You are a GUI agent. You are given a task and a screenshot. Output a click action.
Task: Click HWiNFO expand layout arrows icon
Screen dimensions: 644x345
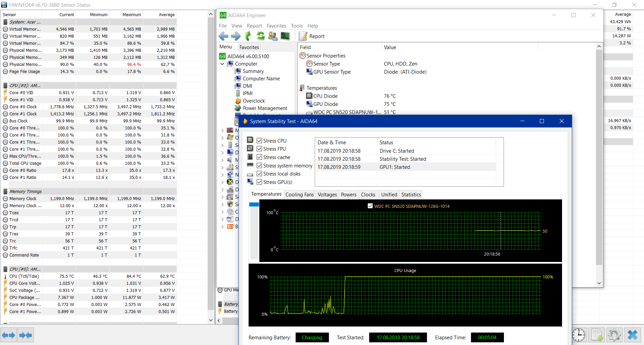tap(9, 335)
